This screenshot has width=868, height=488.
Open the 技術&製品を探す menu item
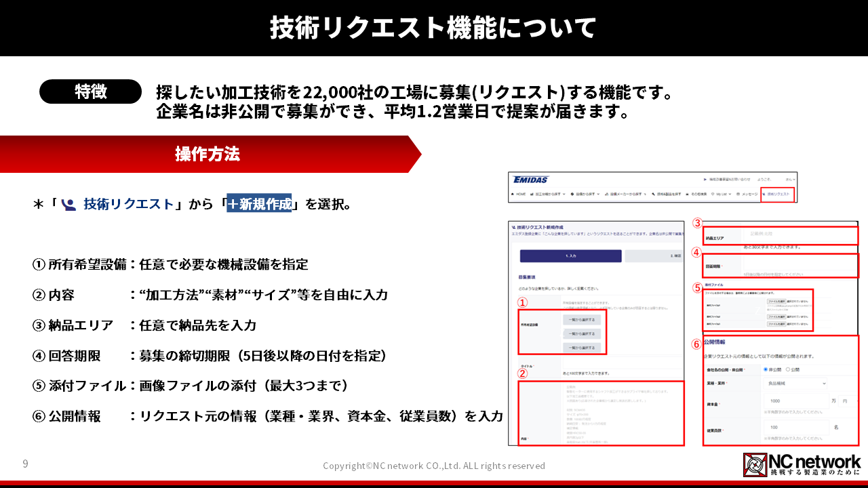667,194
